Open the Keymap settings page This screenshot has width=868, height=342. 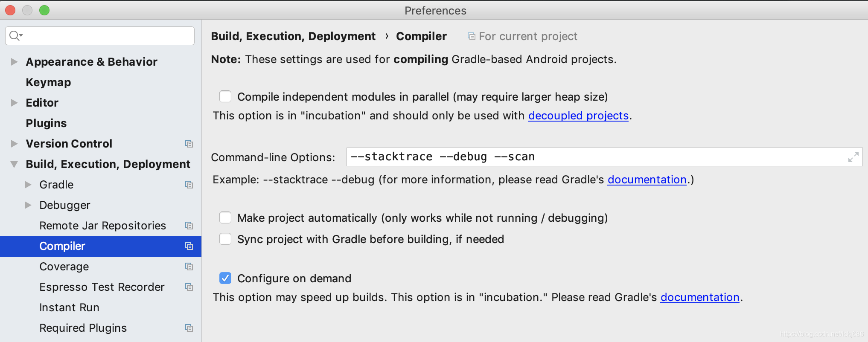coord(48,82)
